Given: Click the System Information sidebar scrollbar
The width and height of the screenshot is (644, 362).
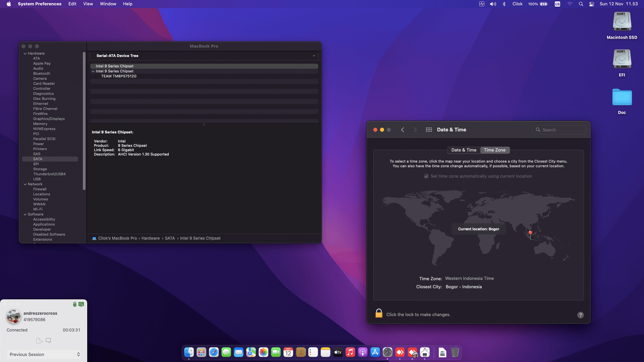Looking at the screenshot, I should click(x=84, y=121).
